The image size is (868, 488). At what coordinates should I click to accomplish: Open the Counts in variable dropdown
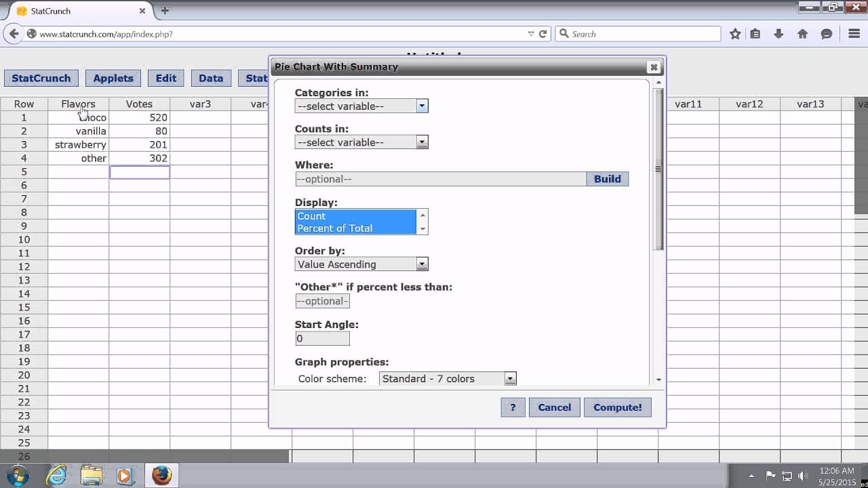[x=422, y=142]
